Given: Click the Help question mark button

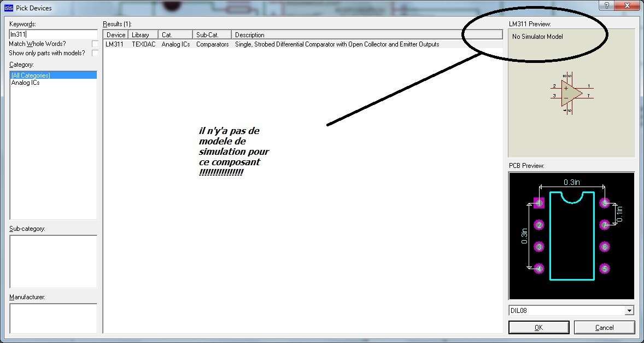Looking at the screenshot, I should point(607,6).
